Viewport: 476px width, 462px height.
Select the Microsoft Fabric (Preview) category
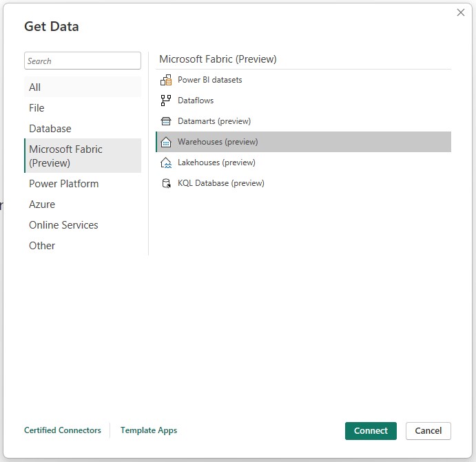[83, 156]
